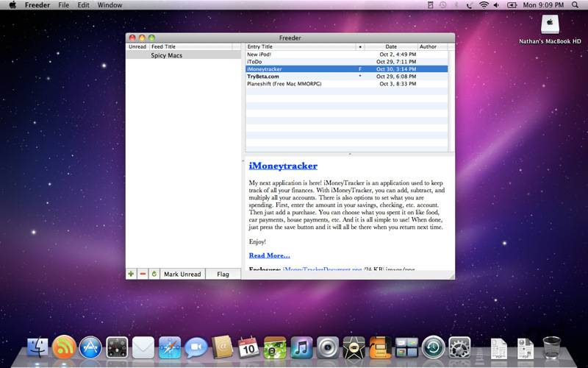Check the battery status icon
This screenshot has height=368, width=588.
(x=512, y=5)
